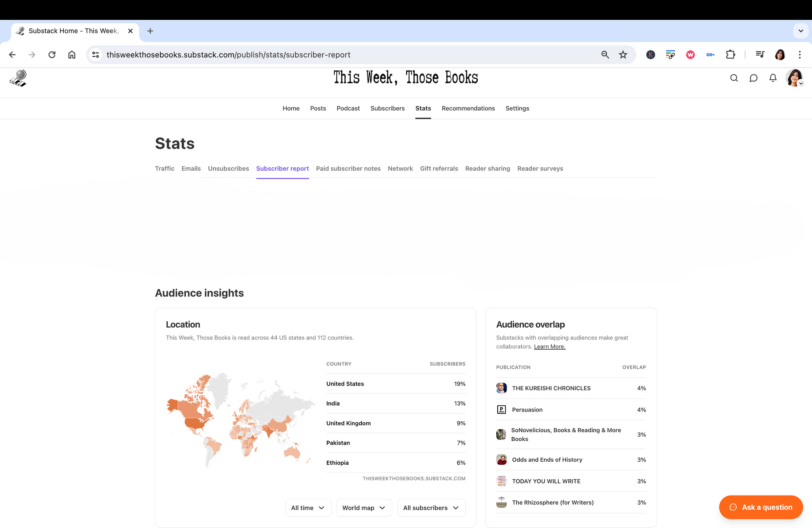Viewport: 812px width, 528px height.
Task: Open the Posts nav item
Action: point(318,108)
